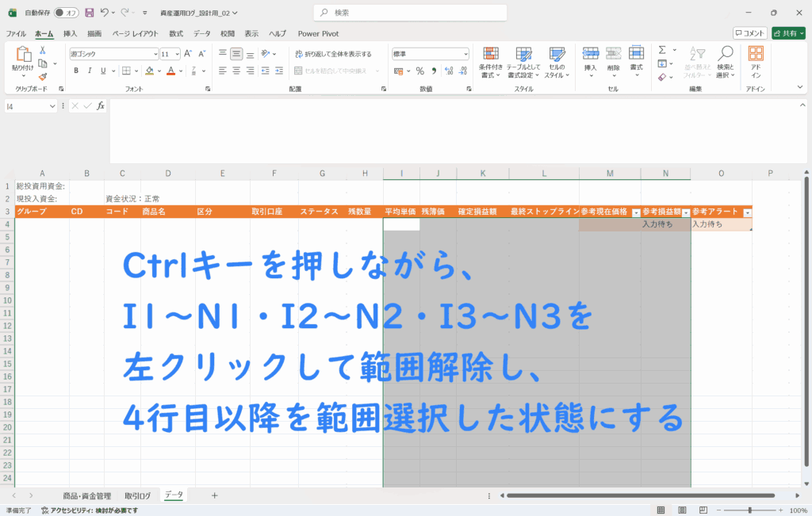812x516 pixels.
Task: Toggle bold formatting
Action: 77,71
